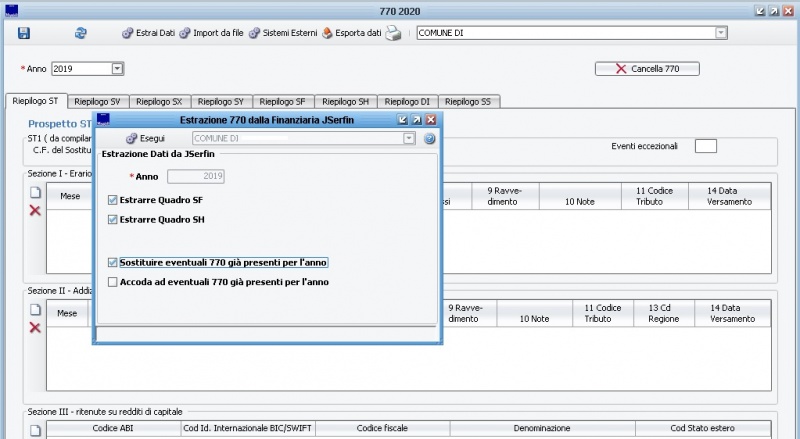This screenshot has width=800, height=439.
Task: Select the Riepilogo ST tab
Action: point(35,101)
